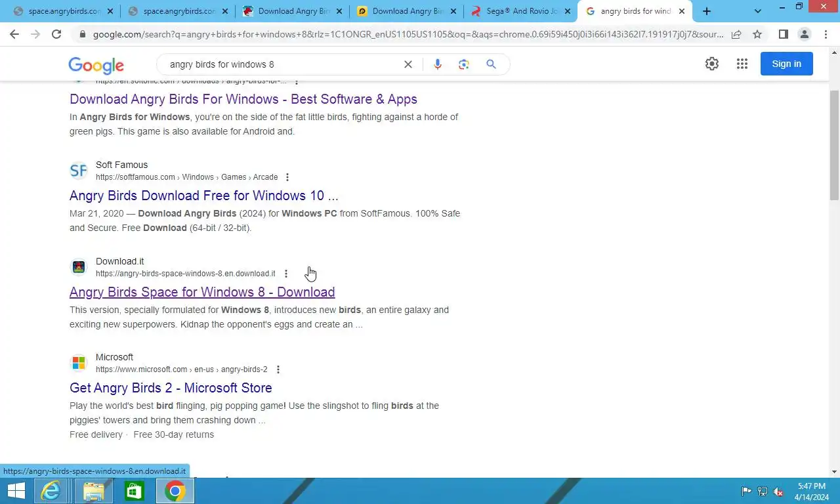Switch to Download Angry Birds tab with yellow icon
840x504 pixels.
(x=406, y=11)
